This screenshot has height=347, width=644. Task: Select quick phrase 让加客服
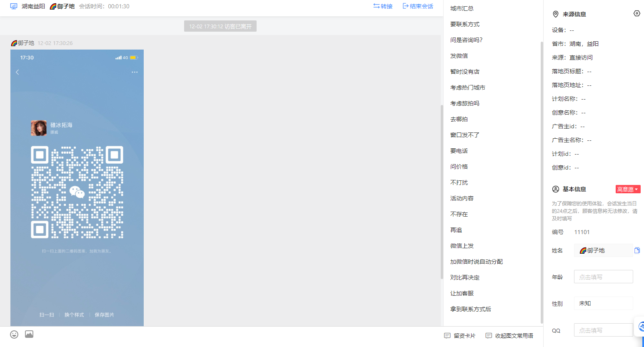tap(462, 293)
